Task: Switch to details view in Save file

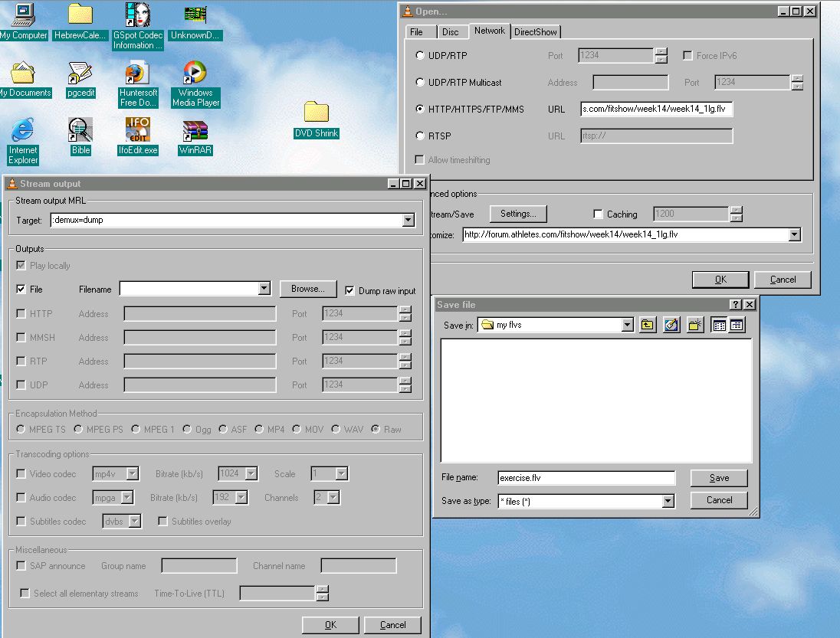Action: tap(737, 325)
